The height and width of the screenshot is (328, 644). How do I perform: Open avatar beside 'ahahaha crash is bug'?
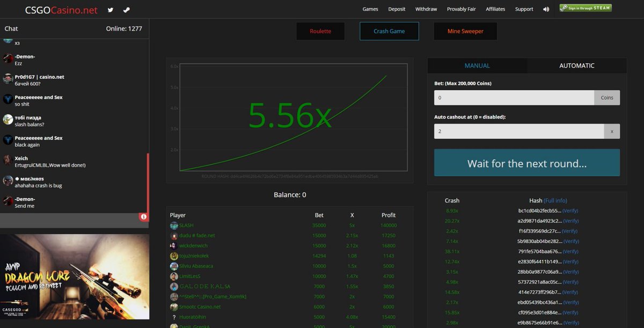coord(8,181)
